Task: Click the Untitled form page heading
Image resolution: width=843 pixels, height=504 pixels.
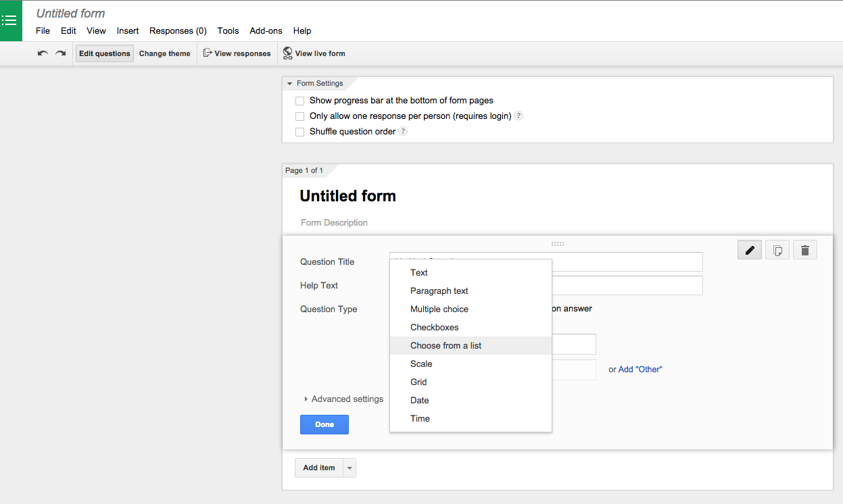Action: pyautogui.click(x=348, y=196)
